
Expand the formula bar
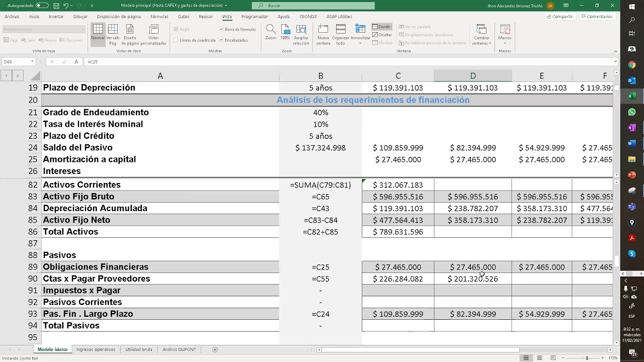pos(615,61)
